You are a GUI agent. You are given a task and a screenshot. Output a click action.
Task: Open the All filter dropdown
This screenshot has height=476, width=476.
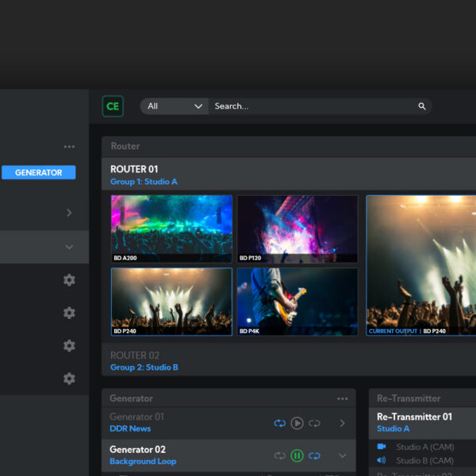(175, 106)
